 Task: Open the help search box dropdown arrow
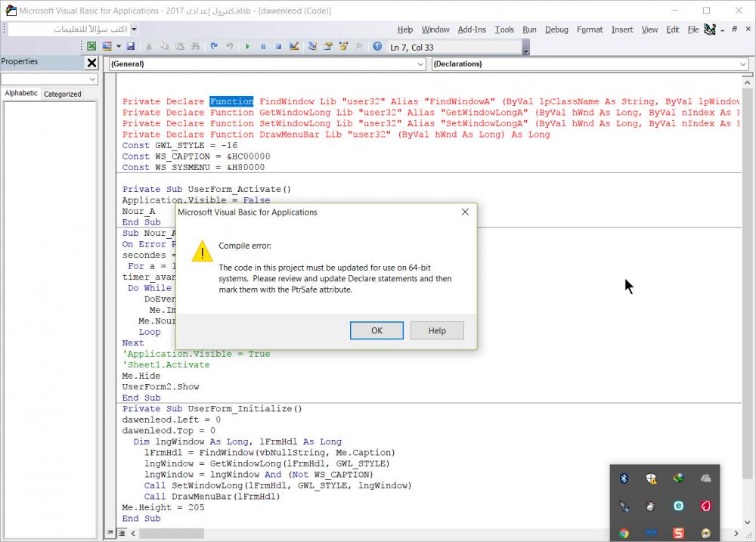pyautogui.click(x=134, y=29)
